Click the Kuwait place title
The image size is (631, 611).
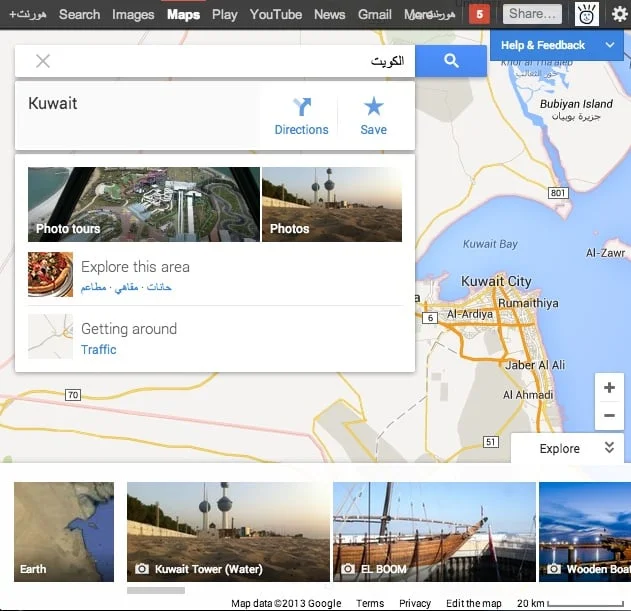52,103
